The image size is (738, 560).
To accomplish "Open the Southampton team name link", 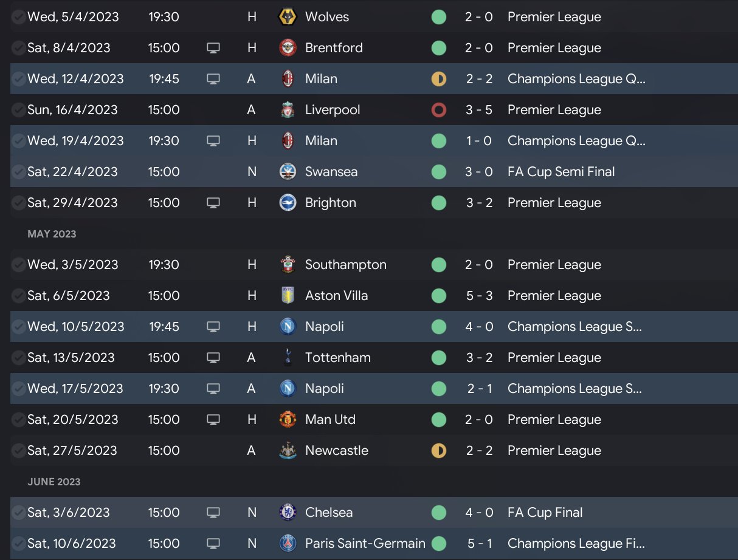I will click(x=345, y=265).
